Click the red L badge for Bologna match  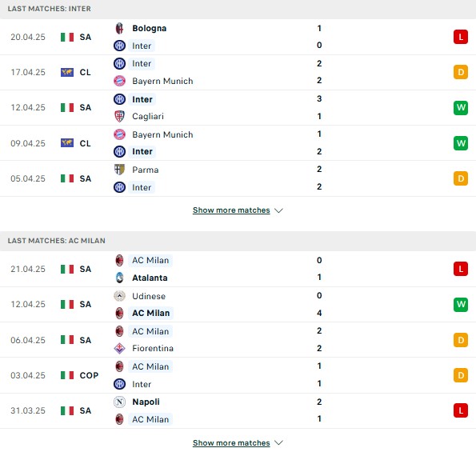(461, 37)
